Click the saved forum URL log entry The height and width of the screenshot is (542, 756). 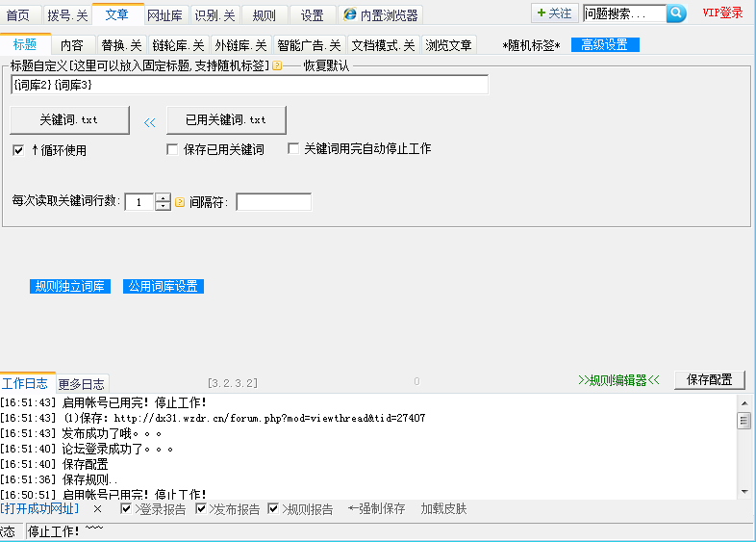213,418
